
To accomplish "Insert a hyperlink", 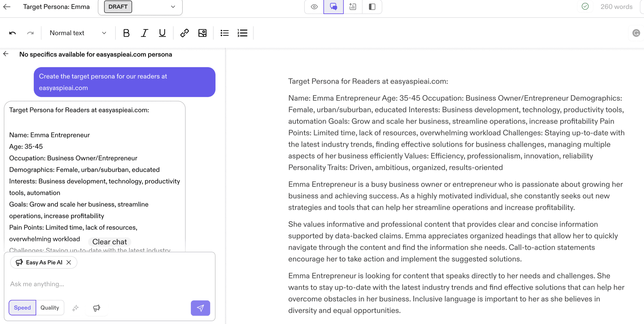I will [184, 33].
